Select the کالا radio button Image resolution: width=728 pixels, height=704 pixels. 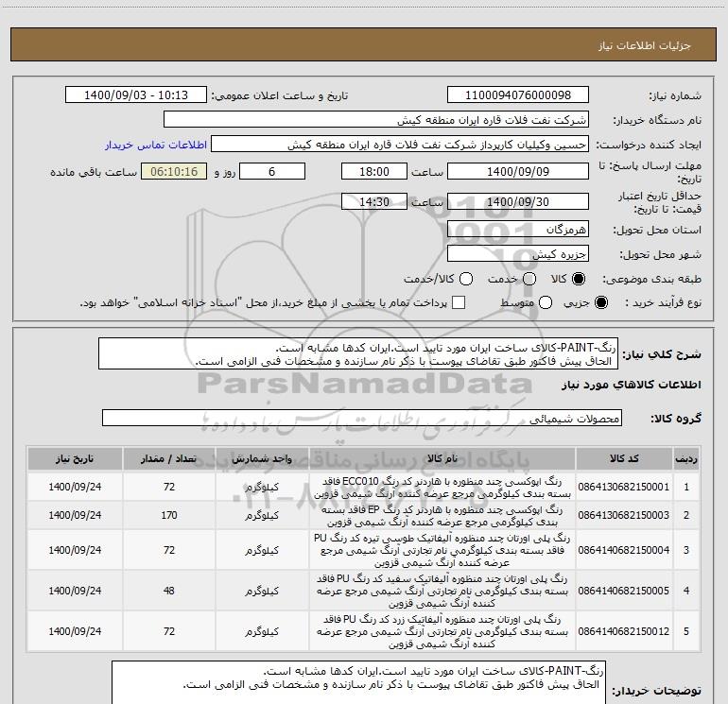tap(579, 279)
